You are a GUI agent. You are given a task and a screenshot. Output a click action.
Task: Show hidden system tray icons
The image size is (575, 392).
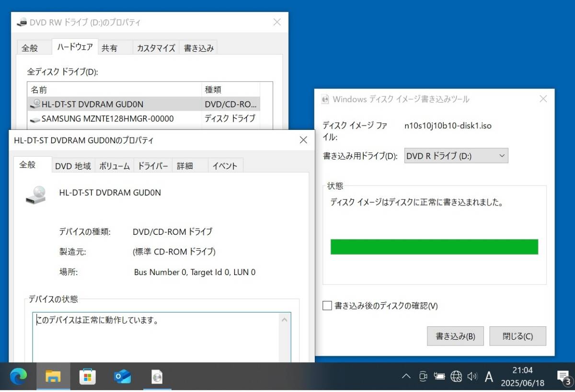pyautogui.click(x=406, y=377)
